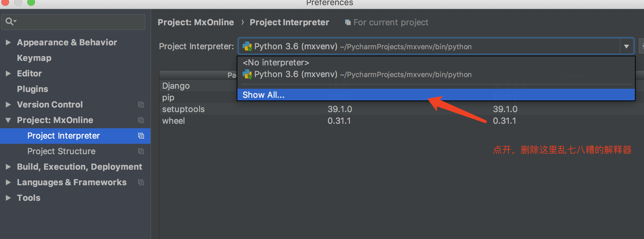The height and width of the screenshot is (239, 644).
Task: Open the Project Interpreter dropdown arrow
Action: pos(626,47)
